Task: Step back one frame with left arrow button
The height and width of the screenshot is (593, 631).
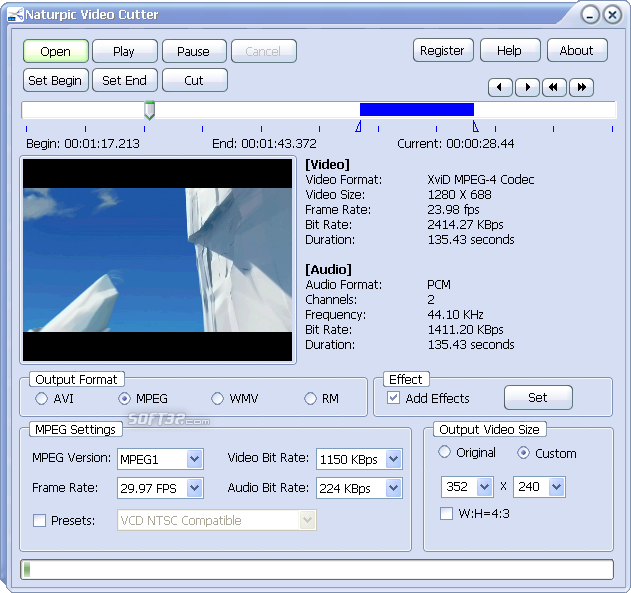Action: tap(500, 87)
